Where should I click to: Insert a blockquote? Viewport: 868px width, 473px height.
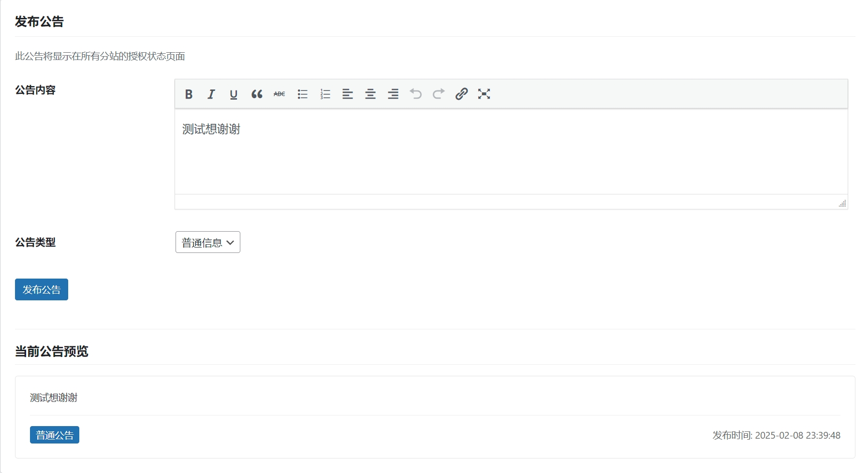pyautogui.click(x=257, y=94)
